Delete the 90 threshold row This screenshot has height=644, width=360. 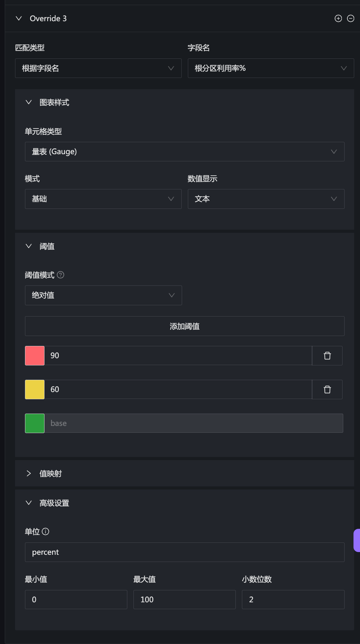tap(327, 355)
